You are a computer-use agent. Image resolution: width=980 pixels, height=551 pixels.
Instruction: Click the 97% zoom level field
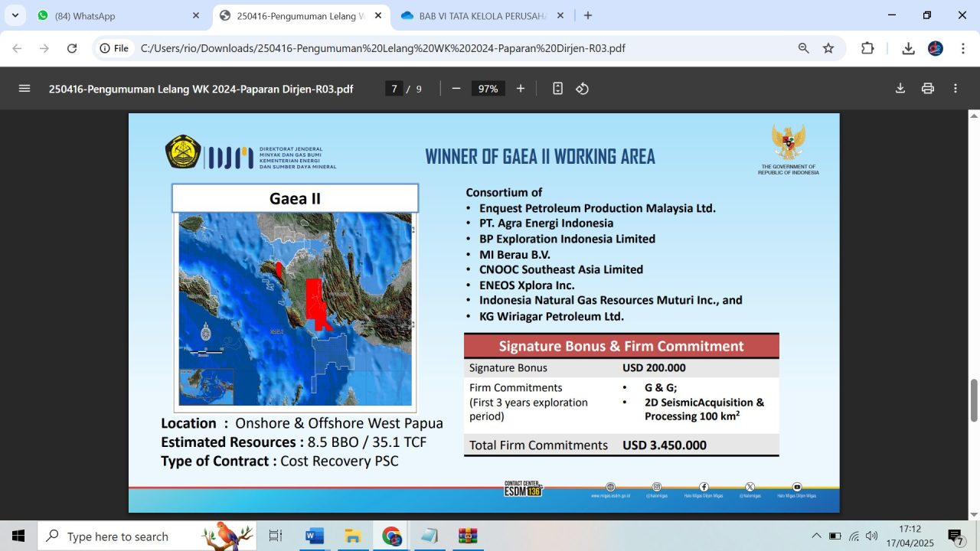(x=488, y=89)
